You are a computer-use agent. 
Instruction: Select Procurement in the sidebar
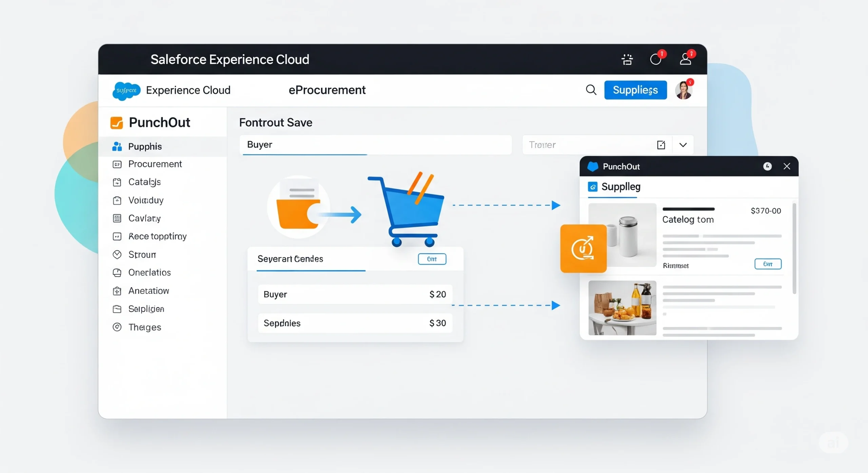point(155,164)
